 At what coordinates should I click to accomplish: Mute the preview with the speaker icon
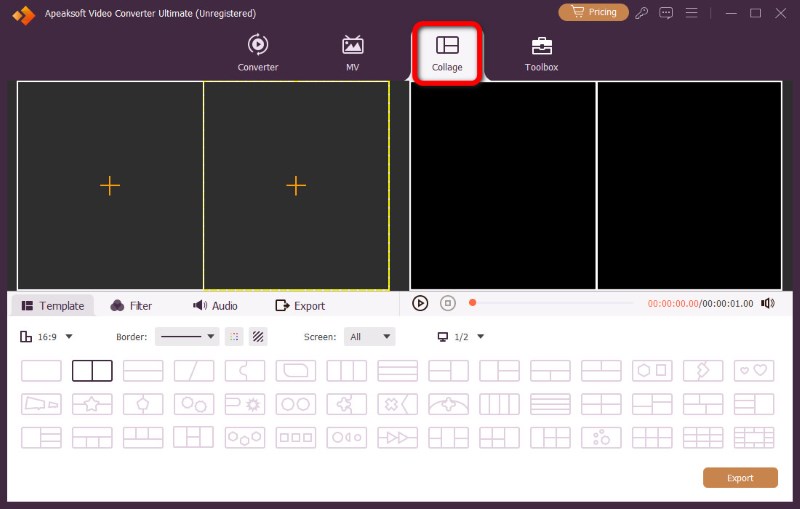click(x=768, y=303)
